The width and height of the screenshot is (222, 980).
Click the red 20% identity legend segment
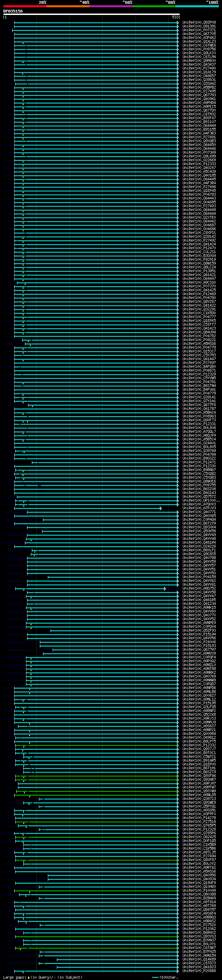coord(25,6)
